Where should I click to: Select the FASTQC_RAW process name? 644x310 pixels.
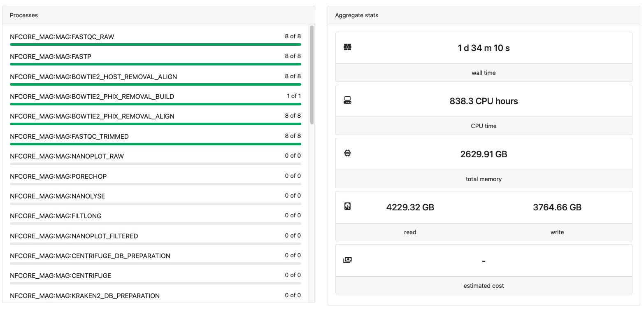pyautogui.click(x=62, y=37)
